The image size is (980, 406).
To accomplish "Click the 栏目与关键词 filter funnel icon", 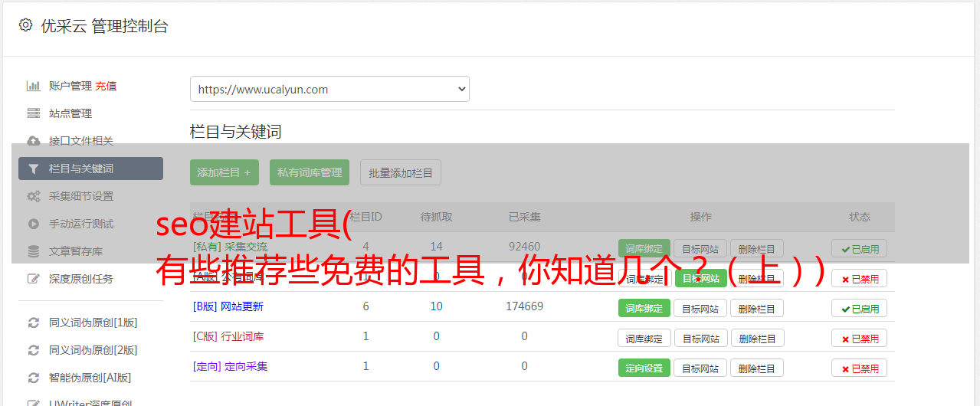I will (x=33, y=169).
